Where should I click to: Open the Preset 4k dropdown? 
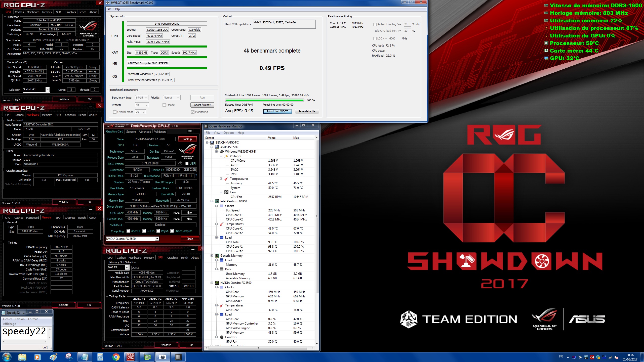pyautogui.click(x=142, y=105)
